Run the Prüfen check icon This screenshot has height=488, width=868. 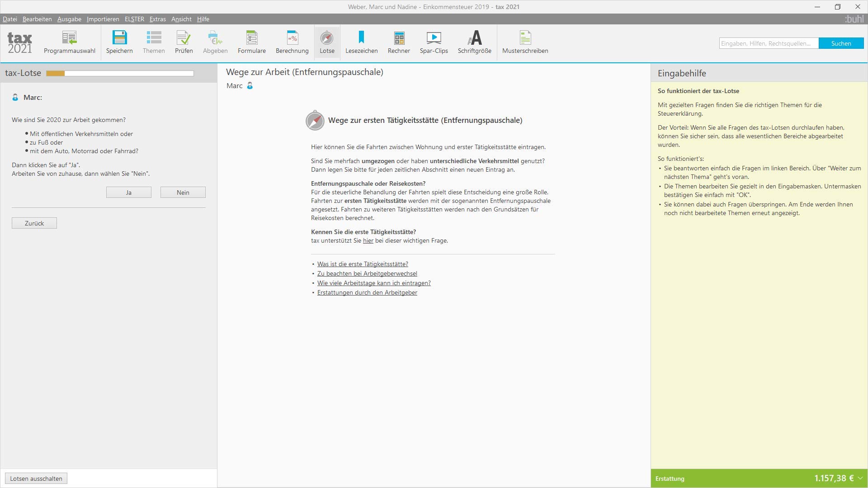click(x=184, y=42)
